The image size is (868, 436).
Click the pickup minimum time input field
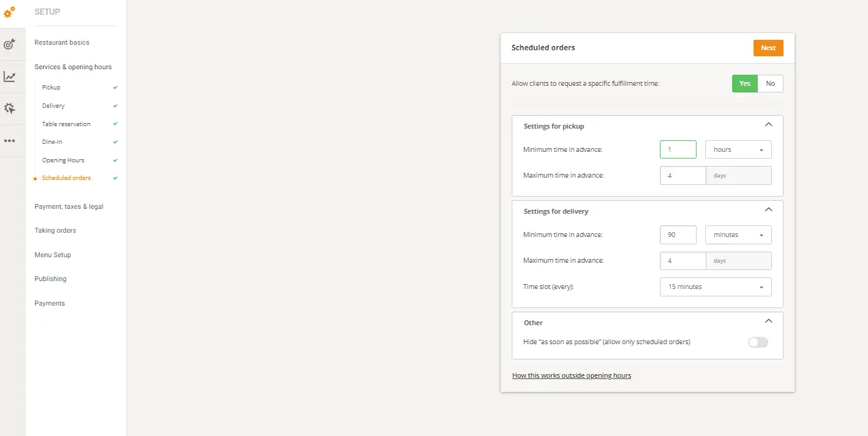point(678,149)
